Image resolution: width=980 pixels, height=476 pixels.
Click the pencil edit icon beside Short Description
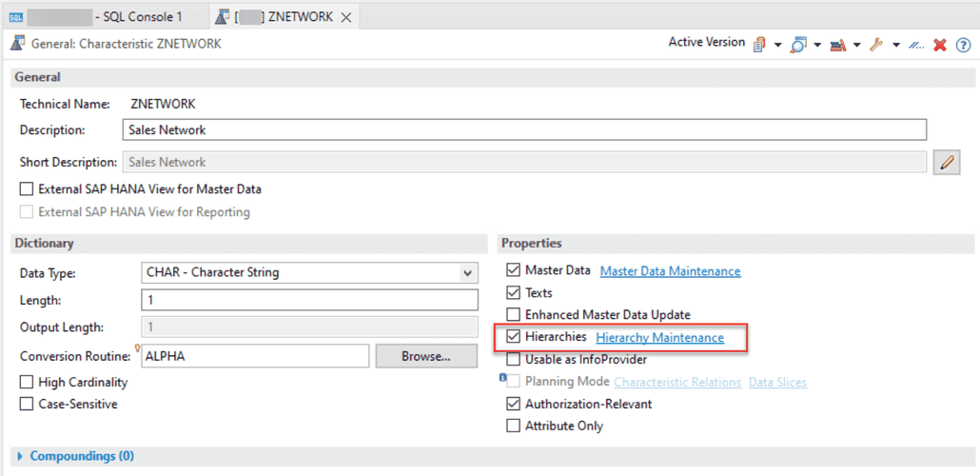point(946,162)
